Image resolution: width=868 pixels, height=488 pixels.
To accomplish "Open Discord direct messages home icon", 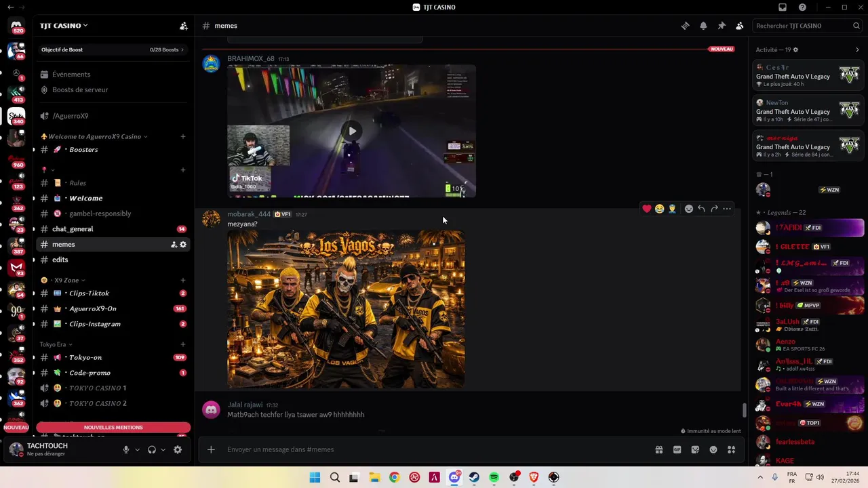I will 16,26.
